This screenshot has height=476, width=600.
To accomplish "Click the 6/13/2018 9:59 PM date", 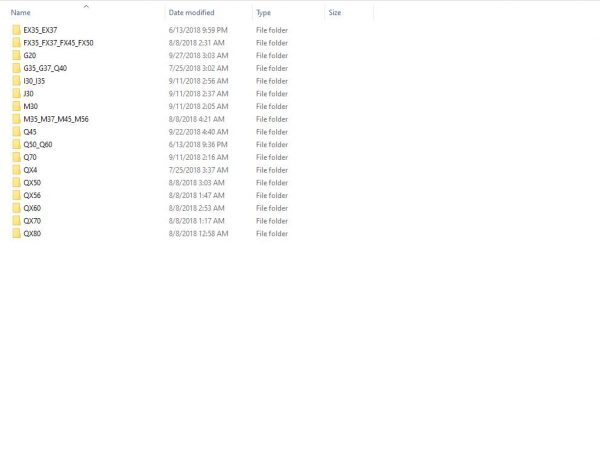I will coord(198,30).
